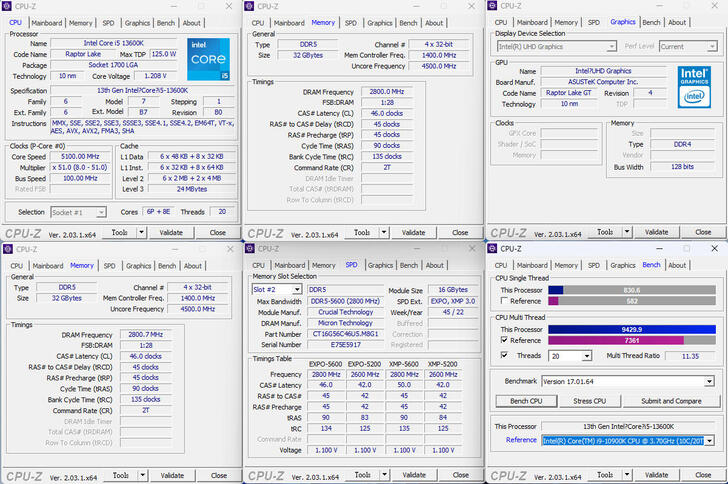Click the Stress CPU button

pos(588,401)
